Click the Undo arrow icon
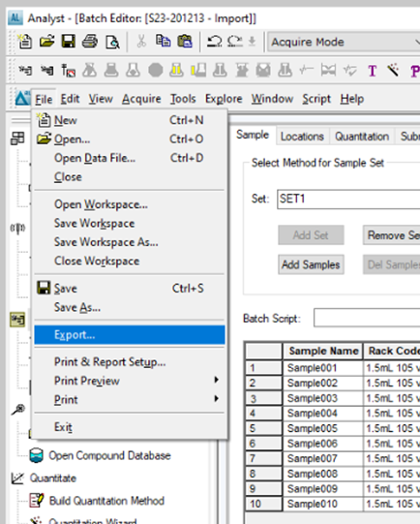420x524 pixels. point(214,42)
